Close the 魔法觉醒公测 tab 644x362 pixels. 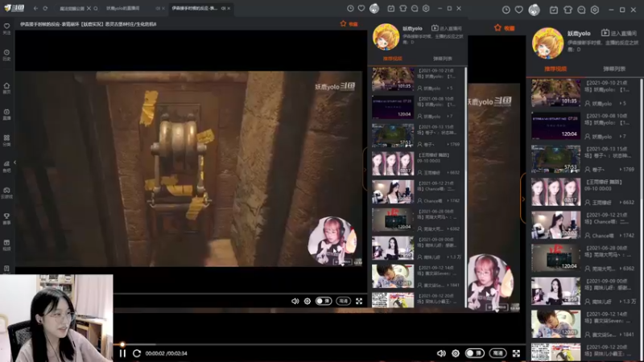point(89,8)
